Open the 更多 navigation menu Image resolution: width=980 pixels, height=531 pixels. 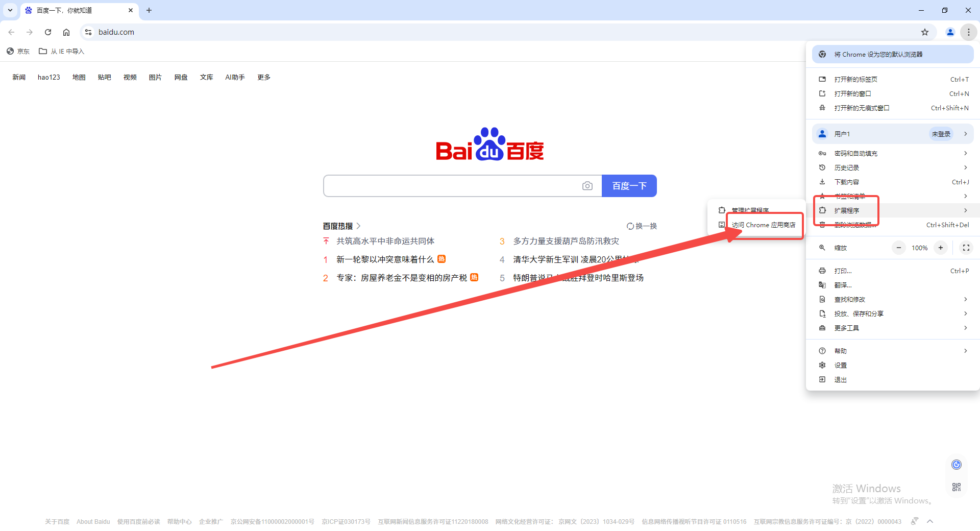(264, 77)
